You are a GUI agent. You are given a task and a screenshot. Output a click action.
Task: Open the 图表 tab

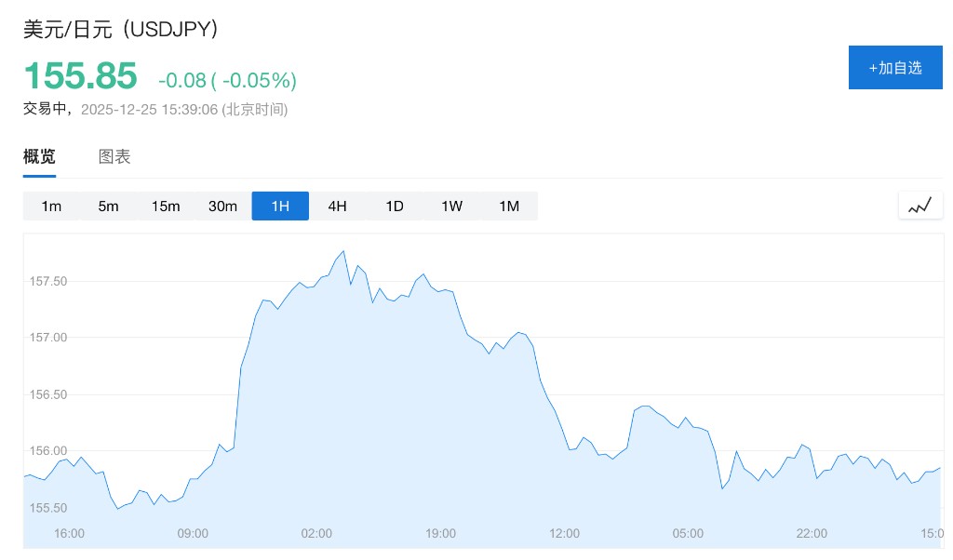click(114, 157)
